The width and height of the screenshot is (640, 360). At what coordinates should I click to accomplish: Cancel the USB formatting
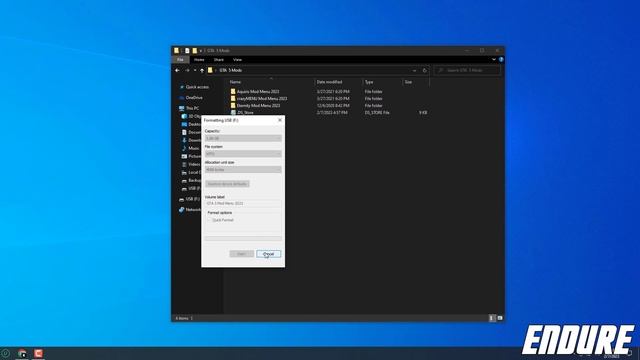point(269,254)
